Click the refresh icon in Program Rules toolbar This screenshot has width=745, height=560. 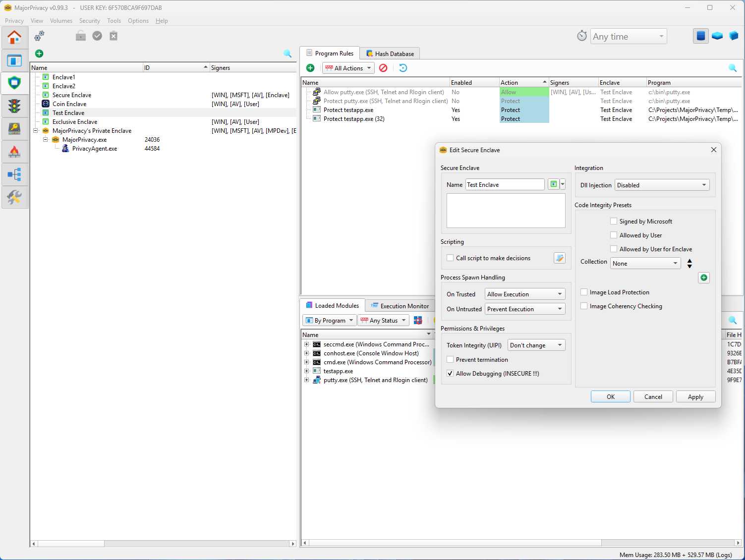403,68
